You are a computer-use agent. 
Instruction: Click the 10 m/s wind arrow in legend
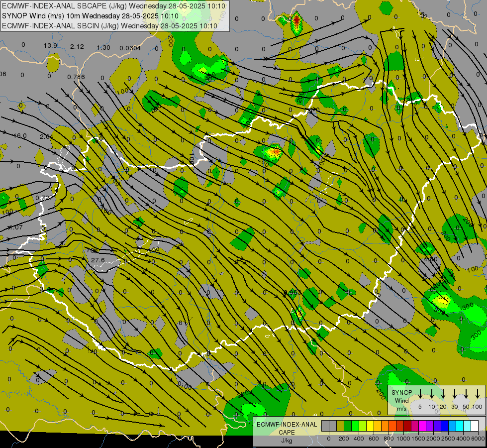tap(431, 393)
